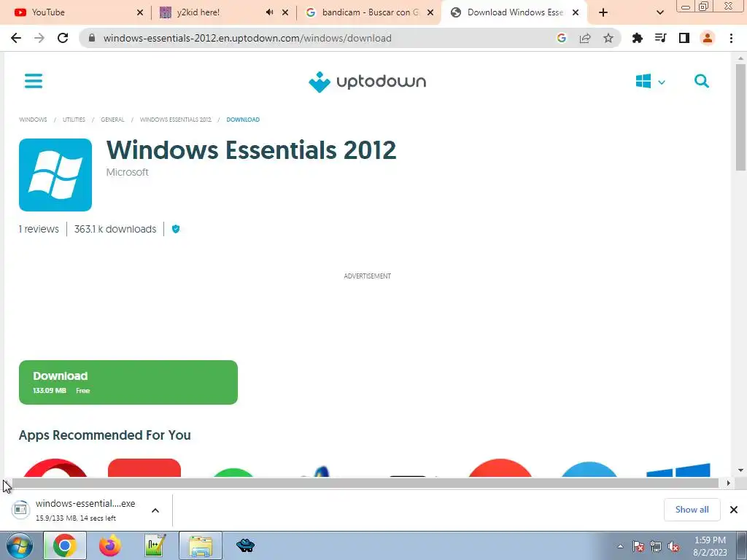The height and width of the screenshot is (560, 747).
Task: Click the Action Center flag icon
Action: coord(638,546)
